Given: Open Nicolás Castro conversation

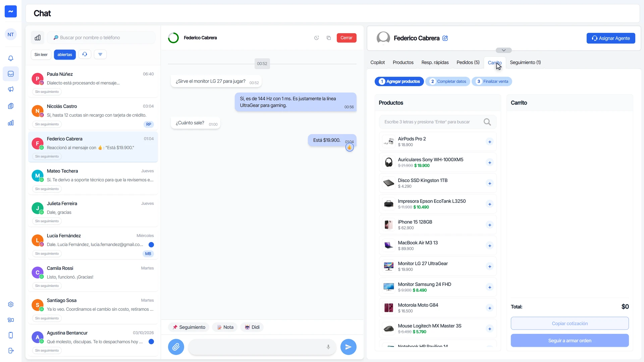Looking at the screenshot, I should (93, 114).
